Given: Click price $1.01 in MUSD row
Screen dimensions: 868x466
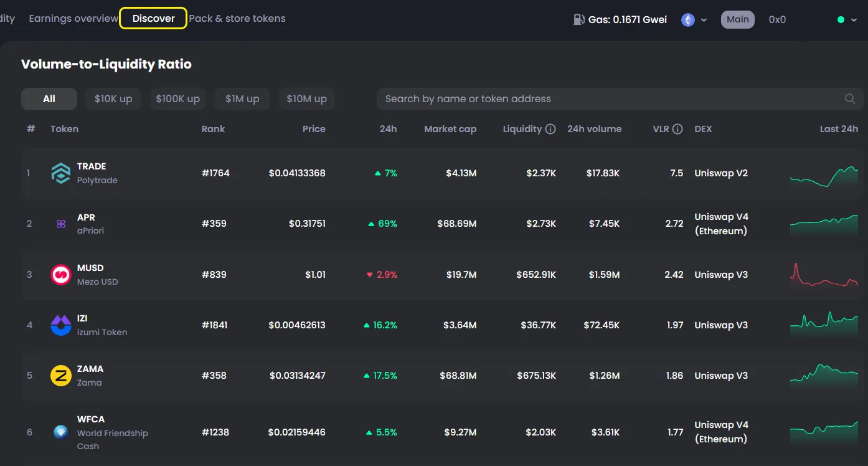Looking at the screenshot, I should pos(315,275).
